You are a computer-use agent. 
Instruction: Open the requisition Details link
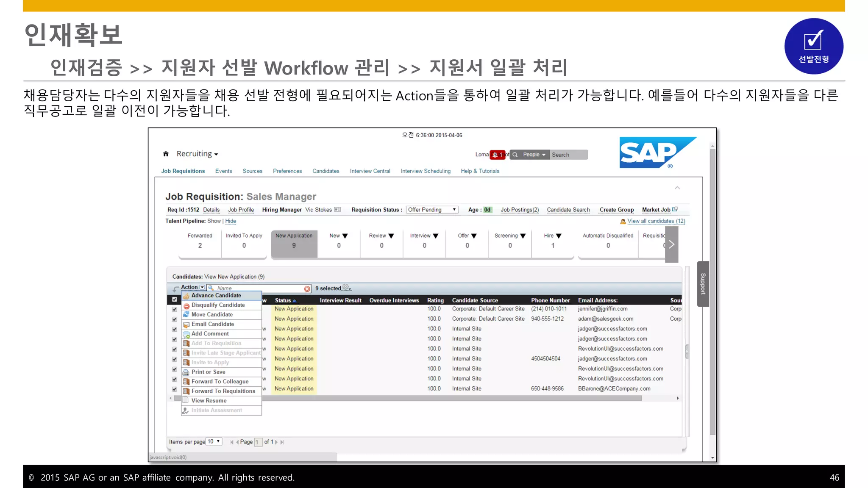(211, 210)
